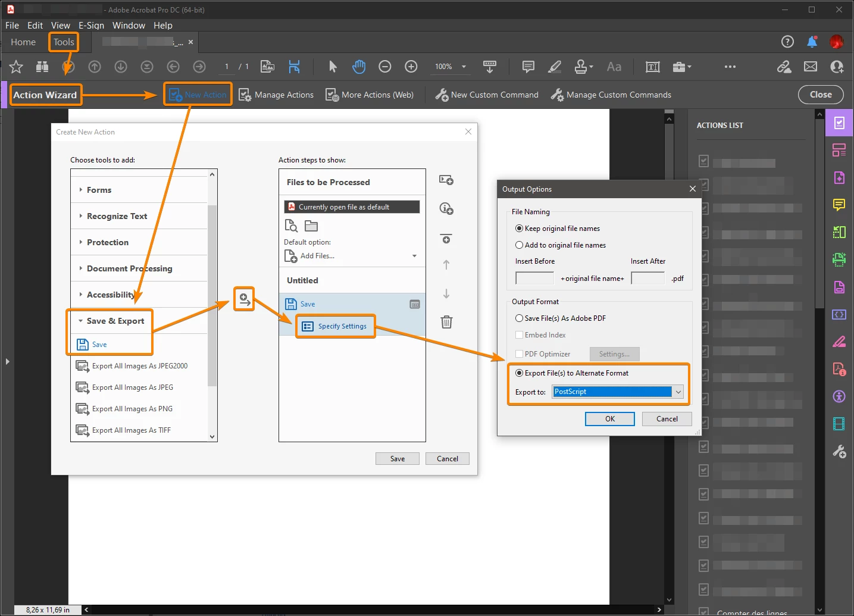The width and height of the screenshot is (854, 616).
Task: Select the arrow Selection tool
Action: [x=333, y=67]
